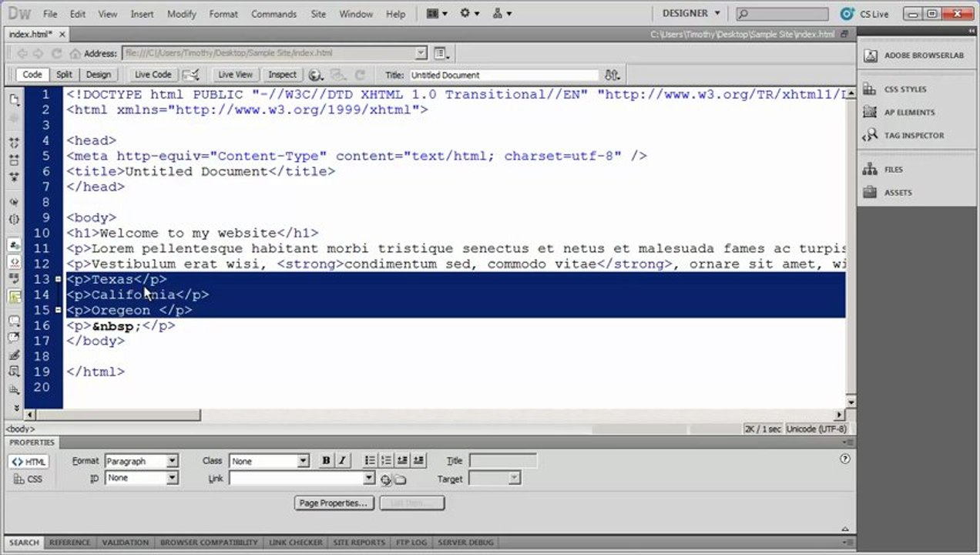Select the index.html document tab

35,35
